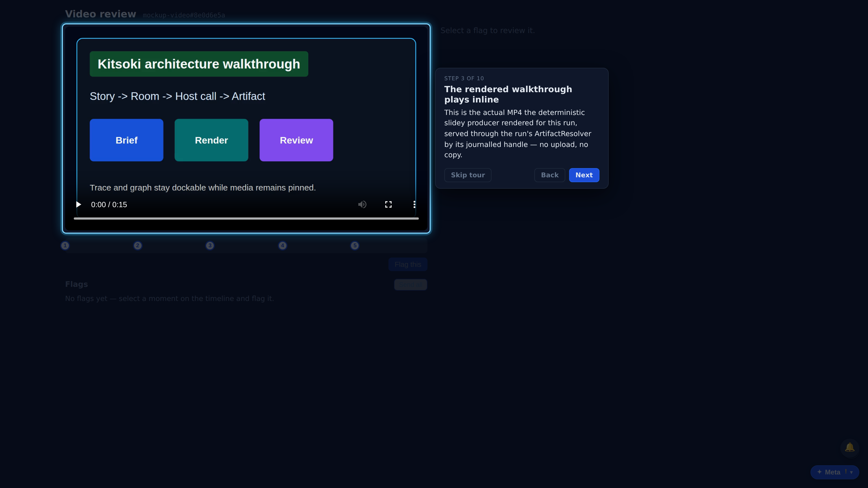Select timeline marker 2
This screenshot has height=488, width=868.
[x=138, y=246]
